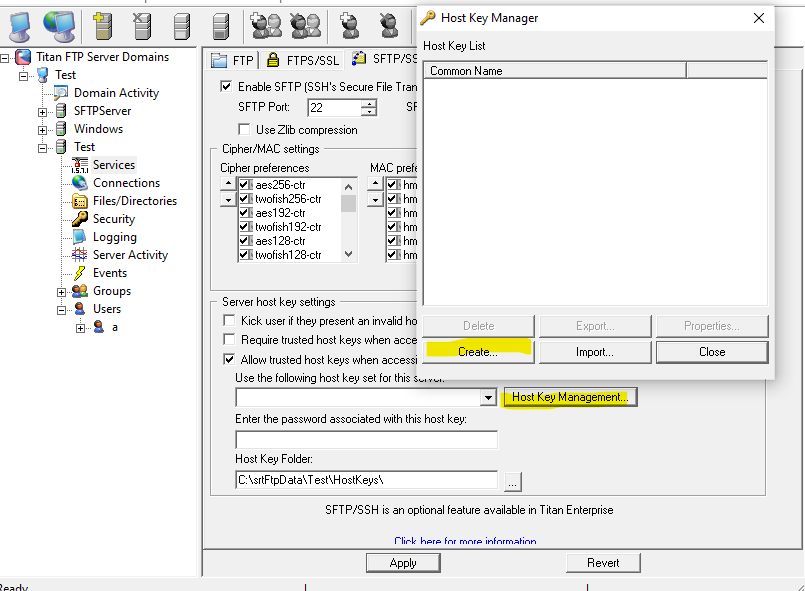The height and width of the screenshot is (591, 805).
Task: Switch to the FTPS/SSL tab
Action: [x=301, y=60]
